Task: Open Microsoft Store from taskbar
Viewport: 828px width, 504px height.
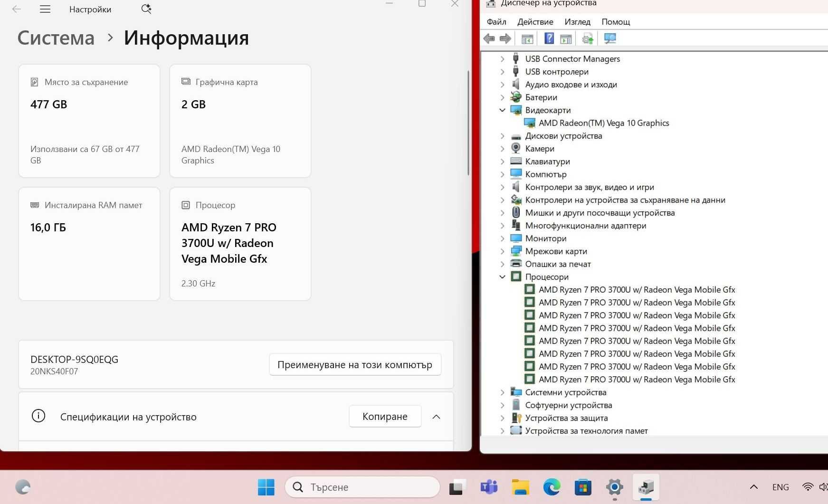Action: click(x=583, y=487)
